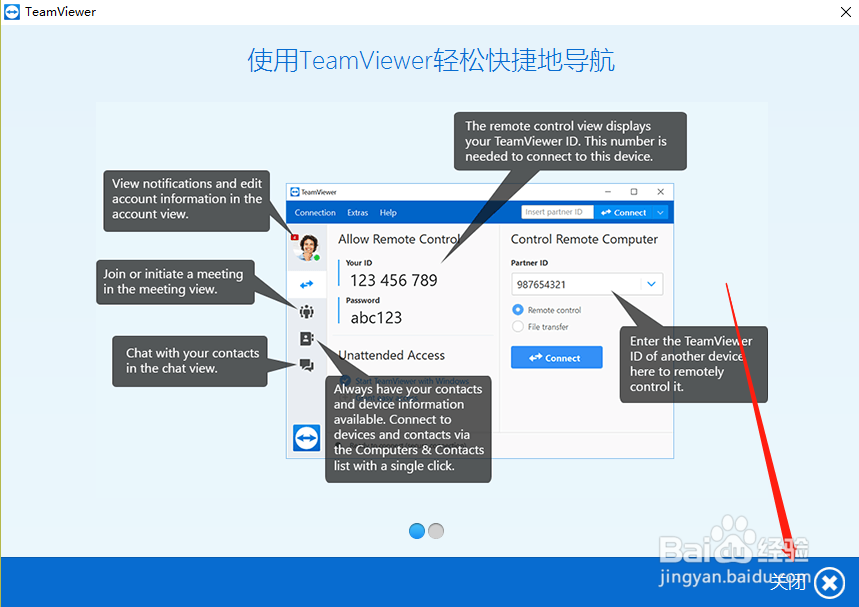The height and width of the screenshot is (607, 859).
Task: Open the meeting view sidebar icon
Action: coord(307,312)
